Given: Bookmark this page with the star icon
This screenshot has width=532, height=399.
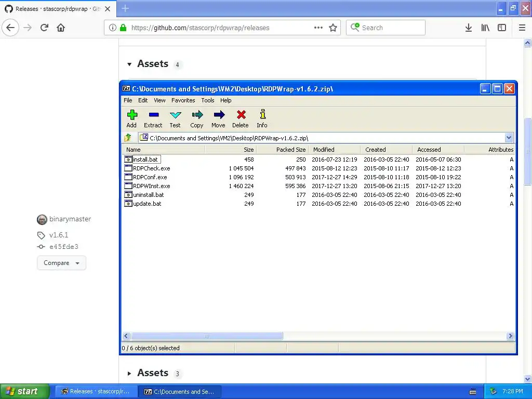Looking at the screenshot, I should pos(333,28).
